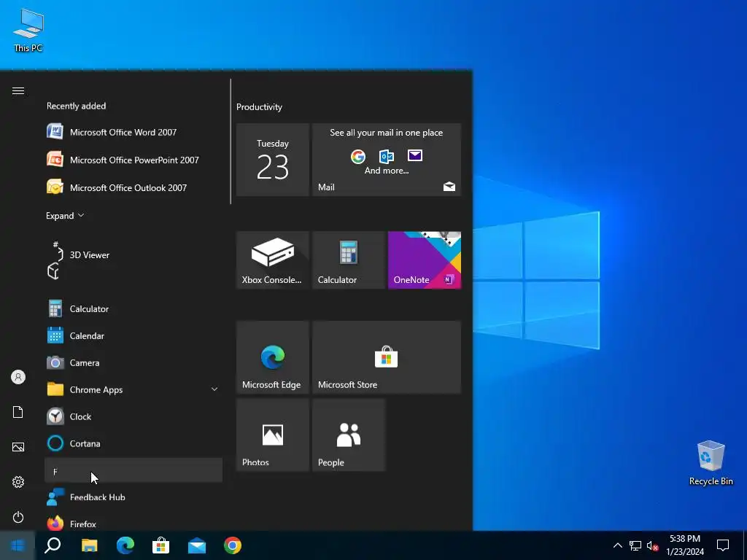Open Mail from the taskbar
The height and width of the screenshot is (560, 747).
pos(197,545)
